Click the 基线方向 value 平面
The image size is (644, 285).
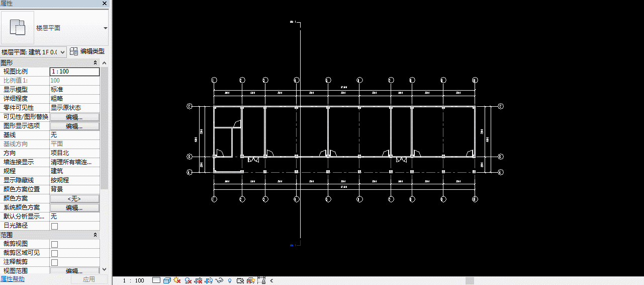pyautogui.click(x=74, y=144)
